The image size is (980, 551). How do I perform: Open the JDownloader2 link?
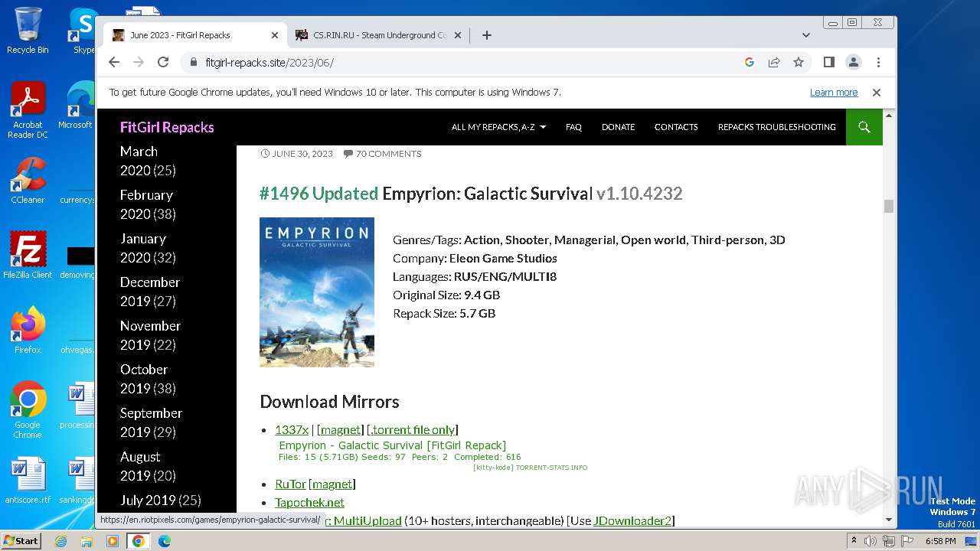(x=632, y=521)
